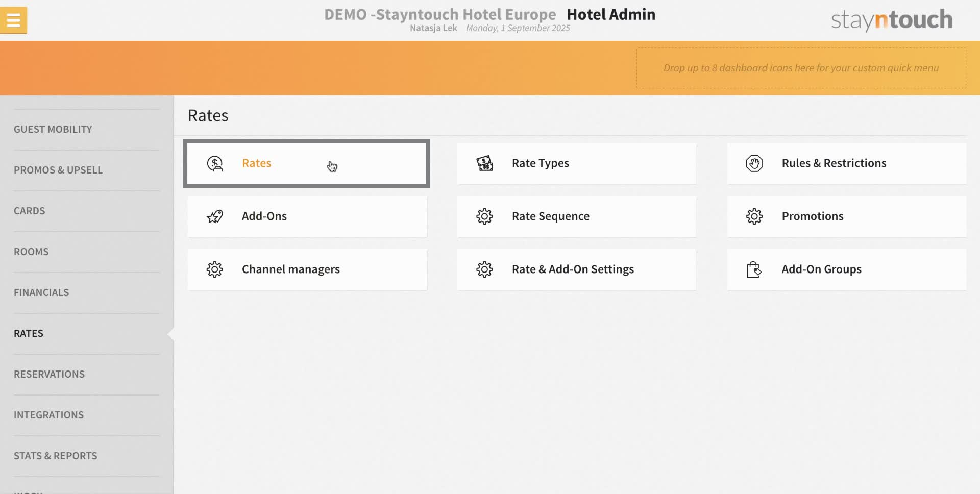Click the Hotel Admin title text
The image size is (980, 494).
[611, 14]
